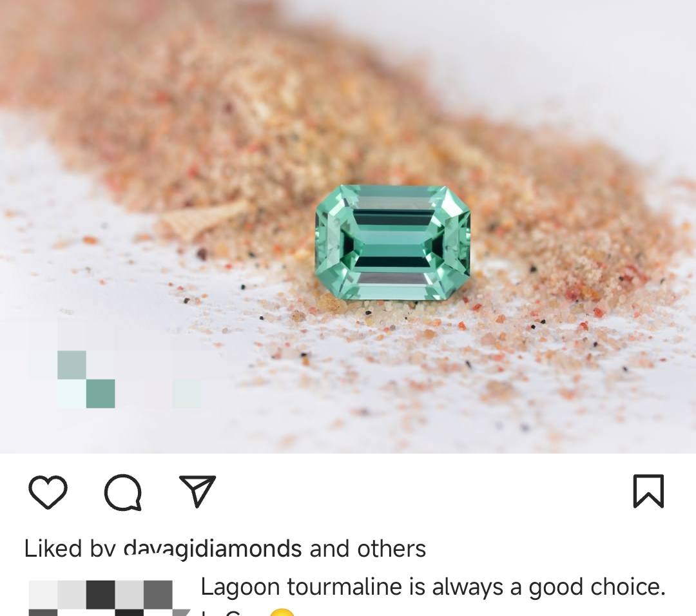The height and width of the screenshot is (616, 696).
Task: Tap the green tourmaline gemstone in photo
Action: (393, 242)
